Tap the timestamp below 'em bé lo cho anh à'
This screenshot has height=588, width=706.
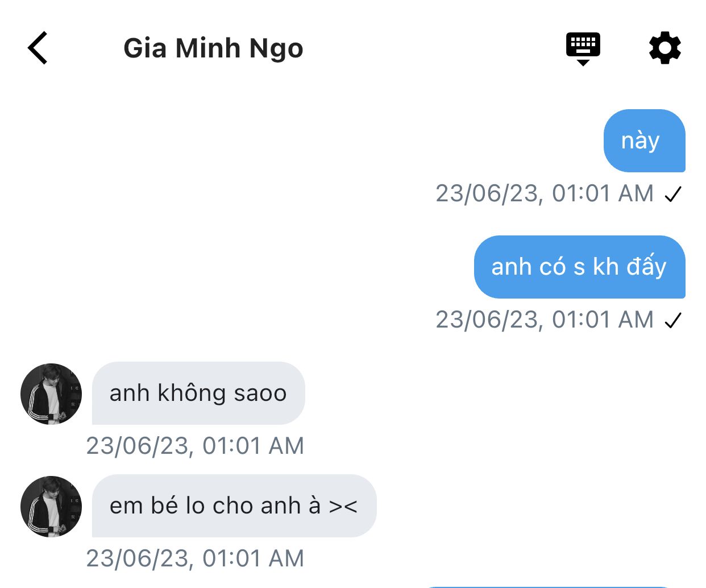tap(195, 559)
